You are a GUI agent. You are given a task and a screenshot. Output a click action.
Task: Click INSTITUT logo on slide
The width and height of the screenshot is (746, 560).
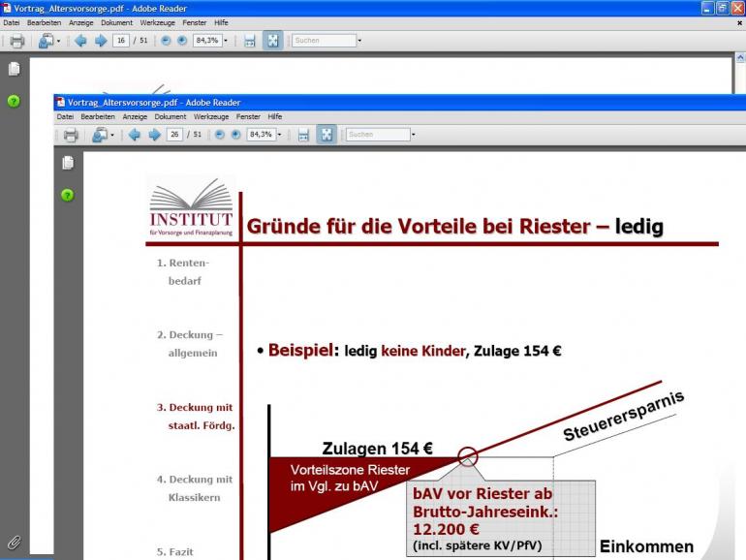191,207
